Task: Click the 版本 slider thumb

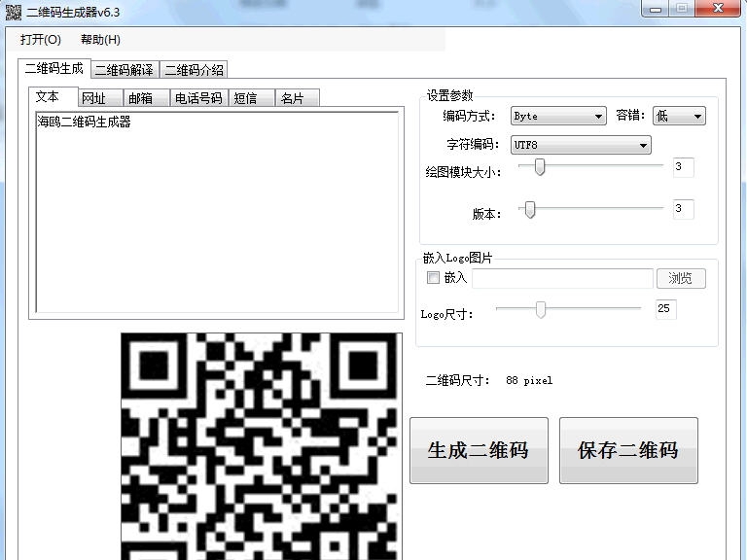Action: (x=530, y=209)
